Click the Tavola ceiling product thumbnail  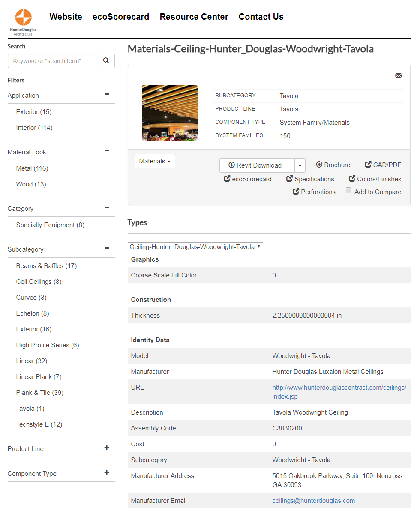coord(170,113)
